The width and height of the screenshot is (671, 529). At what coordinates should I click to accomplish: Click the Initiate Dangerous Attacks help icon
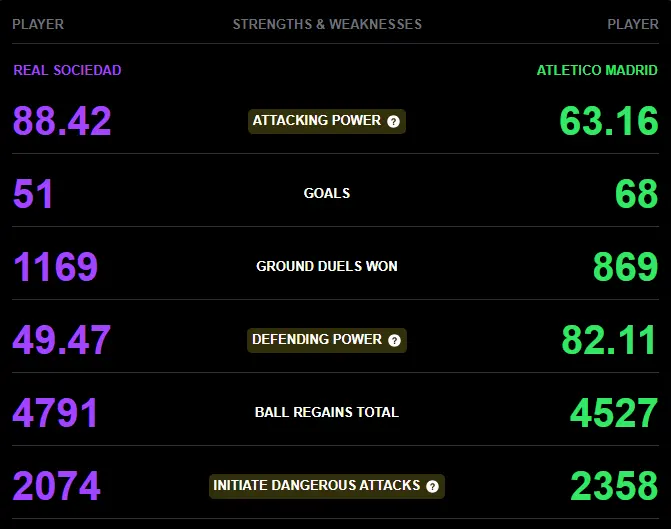click(433, 486)
